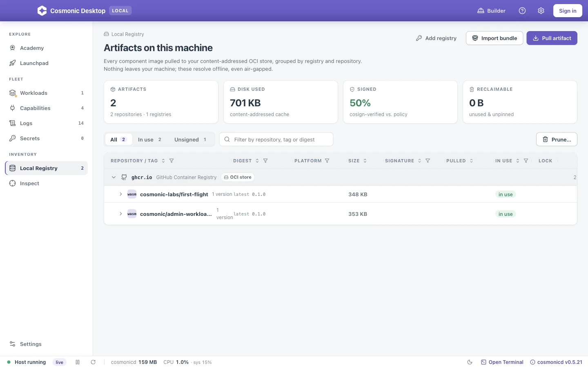The image size is (588, 368).
Task: Click the LOCAL badge in header
Action: click(x=120, y=11)
